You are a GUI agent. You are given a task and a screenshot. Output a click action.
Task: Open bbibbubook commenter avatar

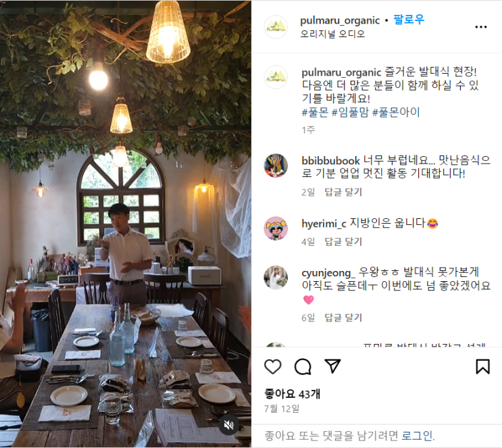[276, 166]
